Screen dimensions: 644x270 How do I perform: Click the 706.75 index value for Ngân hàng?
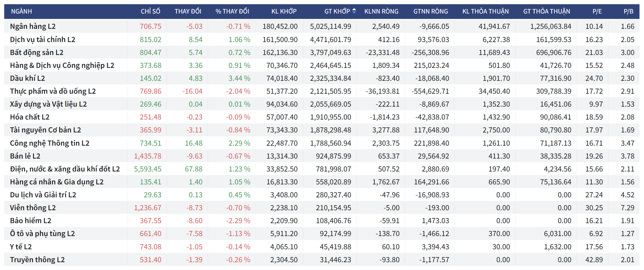point(150,26)
